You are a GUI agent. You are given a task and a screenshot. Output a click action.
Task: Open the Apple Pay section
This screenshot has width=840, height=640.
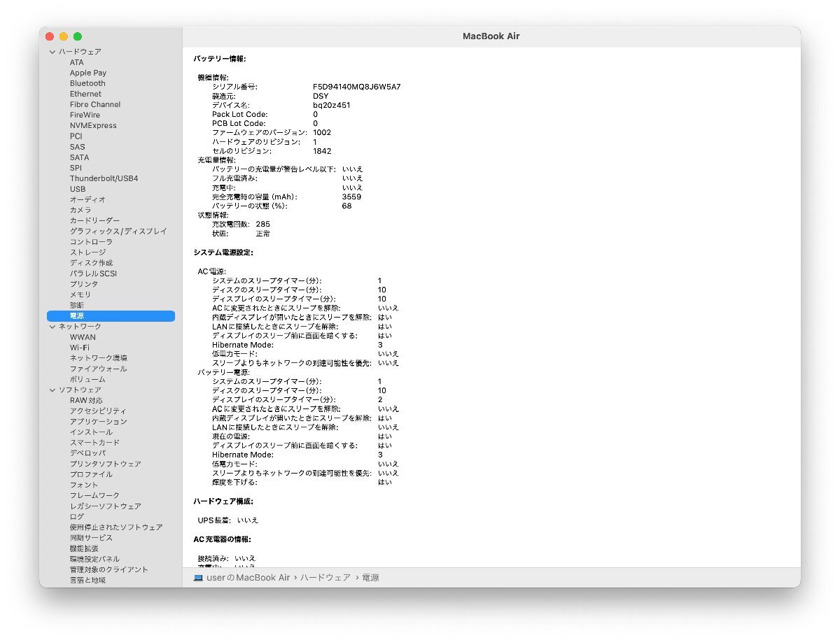(x=88, y=72)
